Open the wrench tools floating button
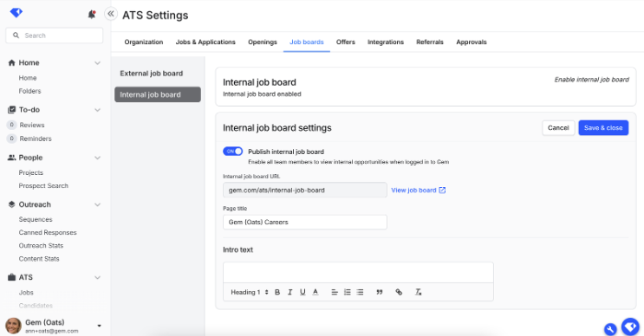 coord(610,328)
